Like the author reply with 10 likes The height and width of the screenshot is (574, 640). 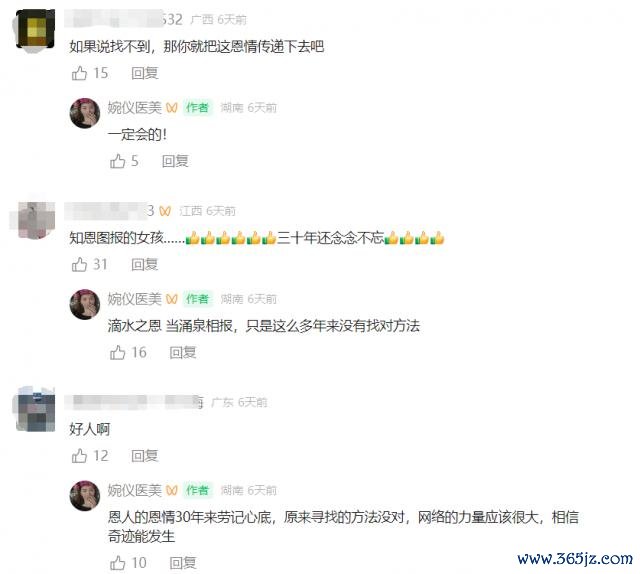pos(118,563)
